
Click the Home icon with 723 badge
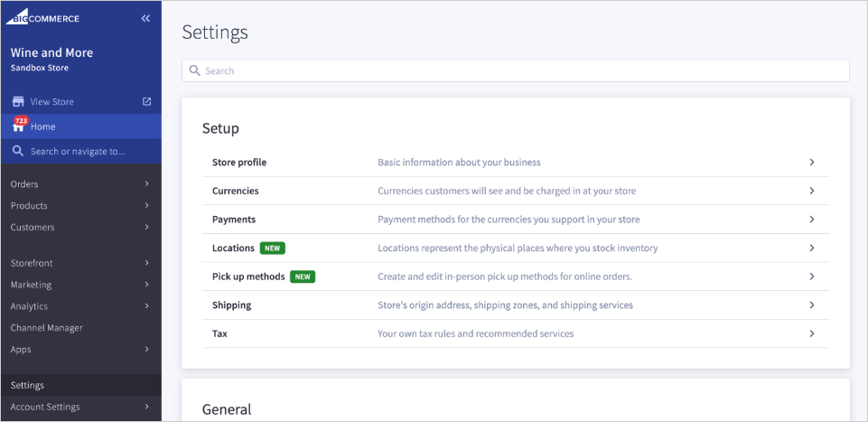point(19,126)
